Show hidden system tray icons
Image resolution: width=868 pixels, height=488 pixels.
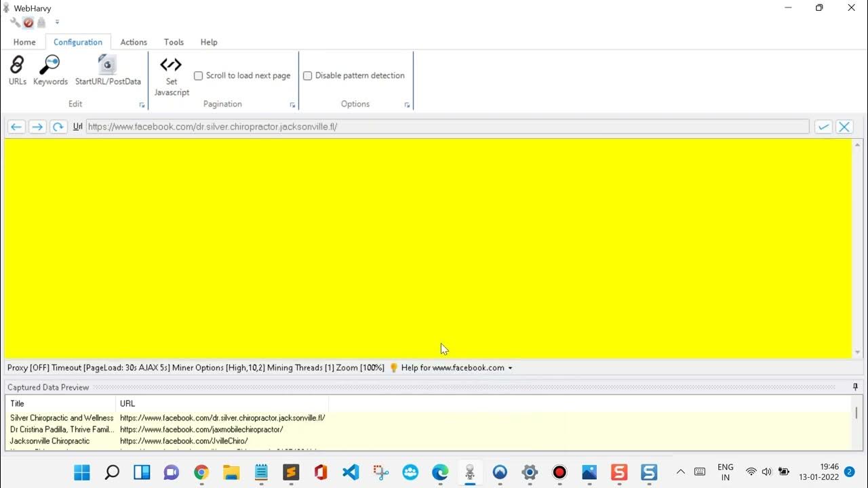(x=681, y=472)
